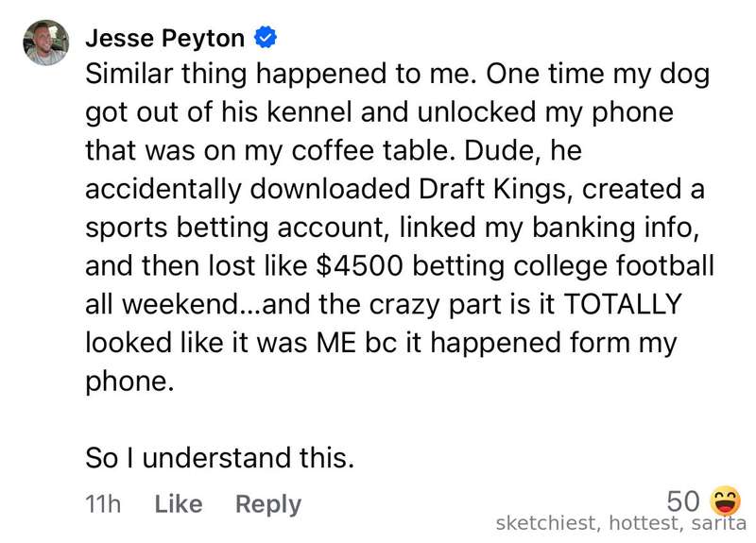The height and width of the screenshot is (543, 756).
Task: Click the laughing emoji reaction icon
Action: [725, 501]
